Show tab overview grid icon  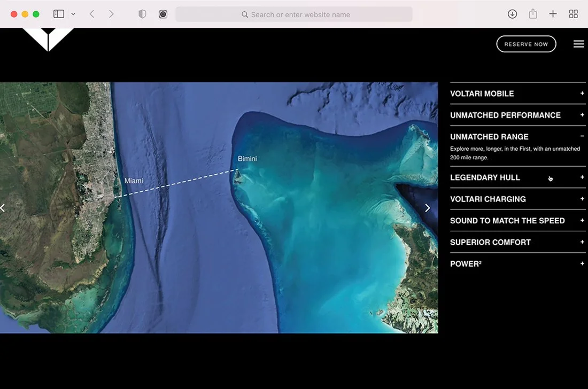point(574,14)
